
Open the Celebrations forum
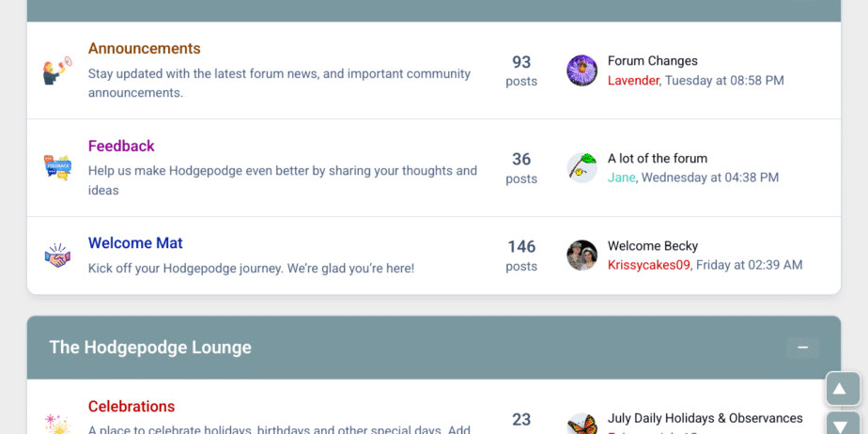(132, 407)
